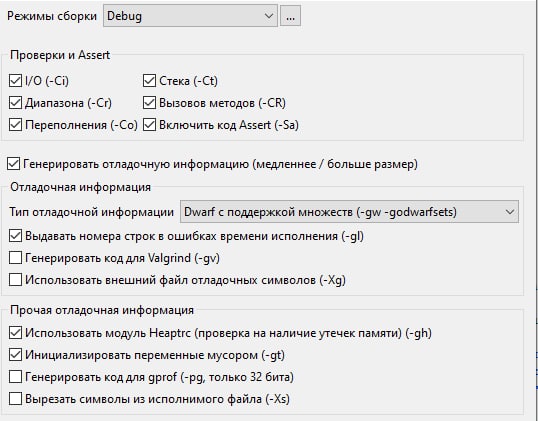Image resolution: width=538 pixels, height=421 pixels.
Task: Click the Debug text in build mode combo box
Action: [x=124, y=16]
